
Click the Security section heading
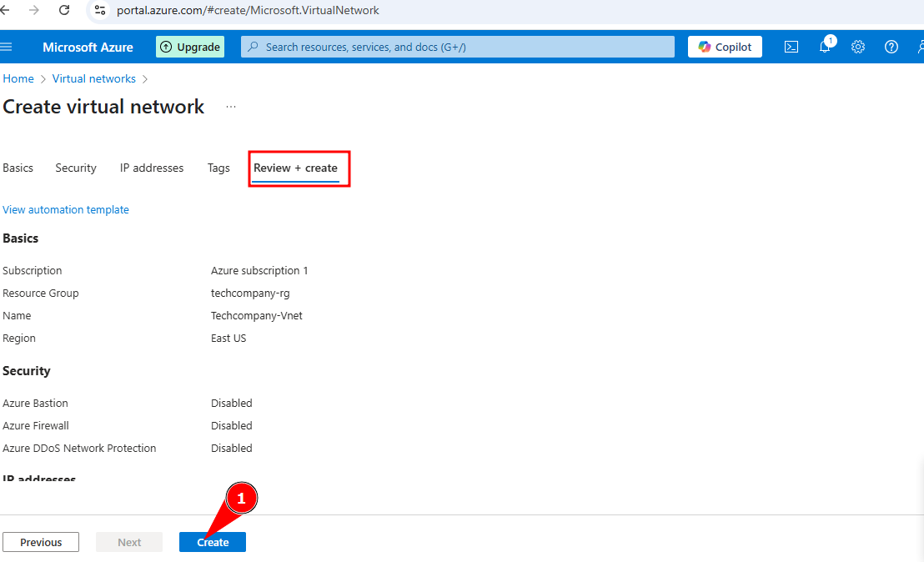point(27,371)
